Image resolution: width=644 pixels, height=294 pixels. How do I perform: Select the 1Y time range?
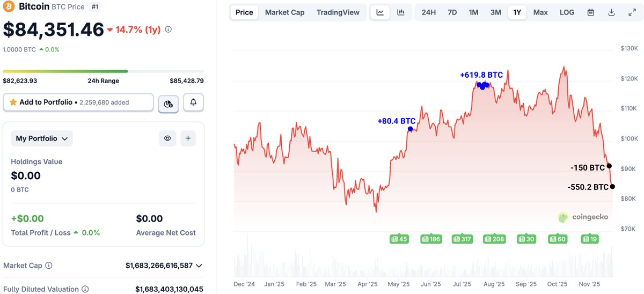tap(517, 12)
